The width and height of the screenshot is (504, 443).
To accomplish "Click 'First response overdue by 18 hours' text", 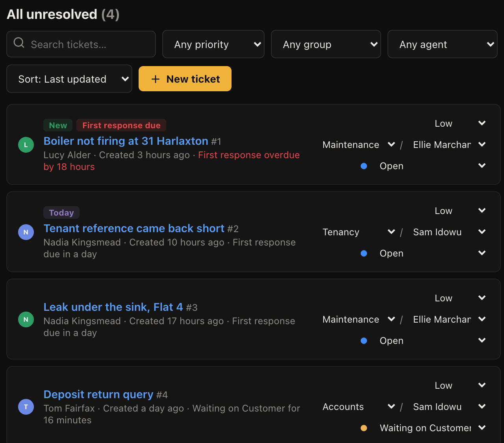I will point(172,161).
